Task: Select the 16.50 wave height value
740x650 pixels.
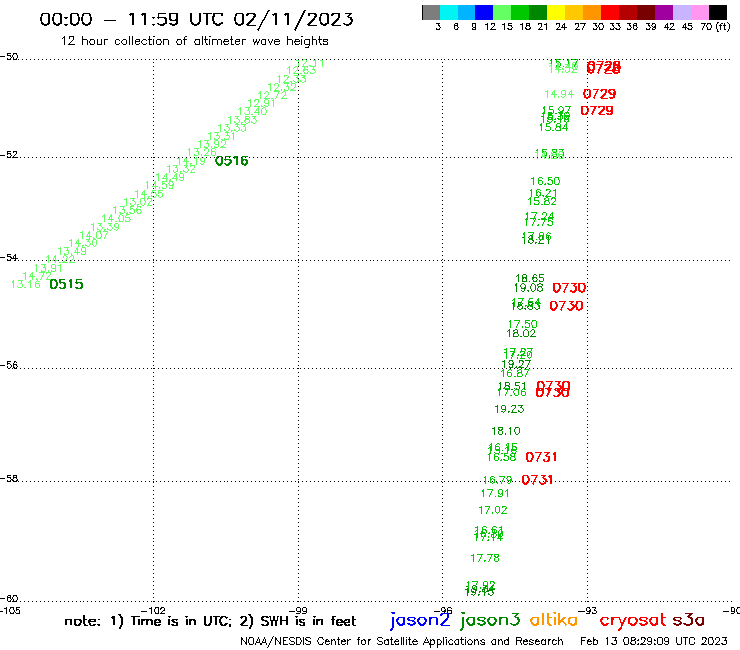Action: click(x=545, y=181)
